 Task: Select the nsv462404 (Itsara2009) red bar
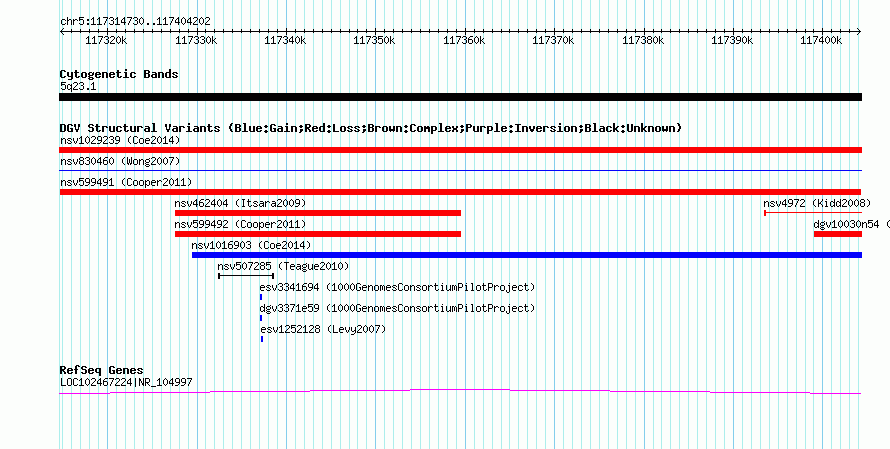click(318, 213)
